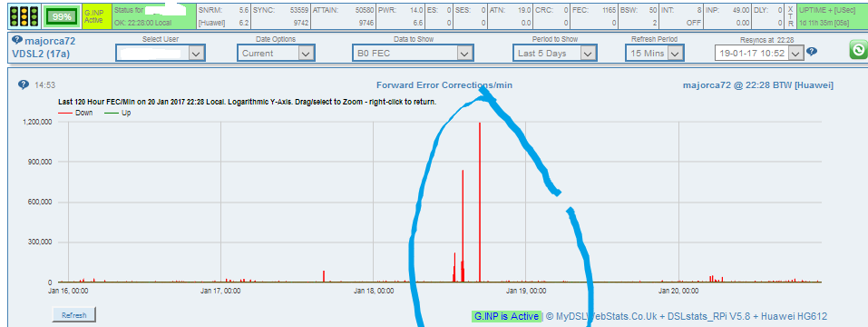
Task: Open the Period to Show dropdown Last 5 Days
Action: tap(555, 54)
